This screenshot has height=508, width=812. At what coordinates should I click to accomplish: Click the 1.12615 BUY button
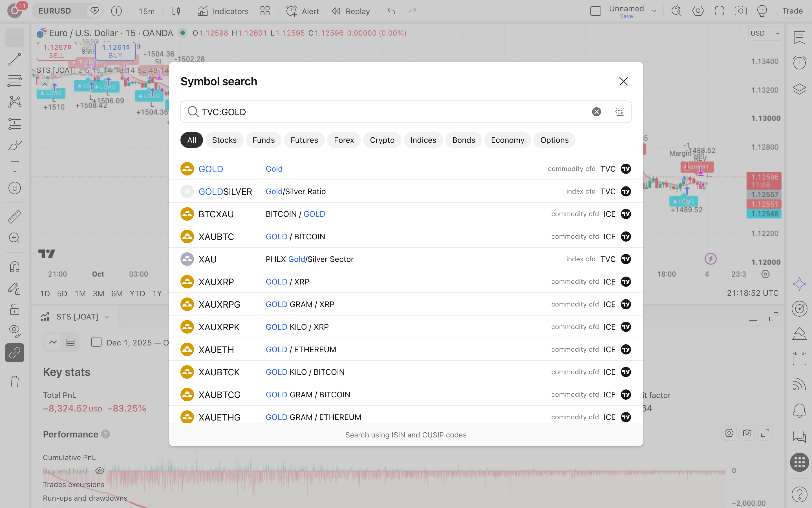pyautogui.click(x=116, y=51)
